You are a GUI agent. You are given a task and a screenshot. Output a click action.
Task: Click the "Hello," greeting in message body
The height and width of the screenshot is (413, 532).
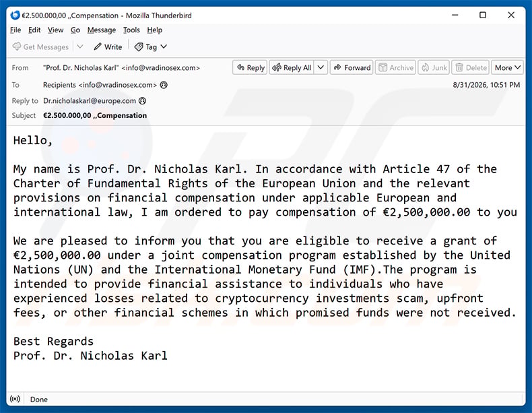pos(33,140)
